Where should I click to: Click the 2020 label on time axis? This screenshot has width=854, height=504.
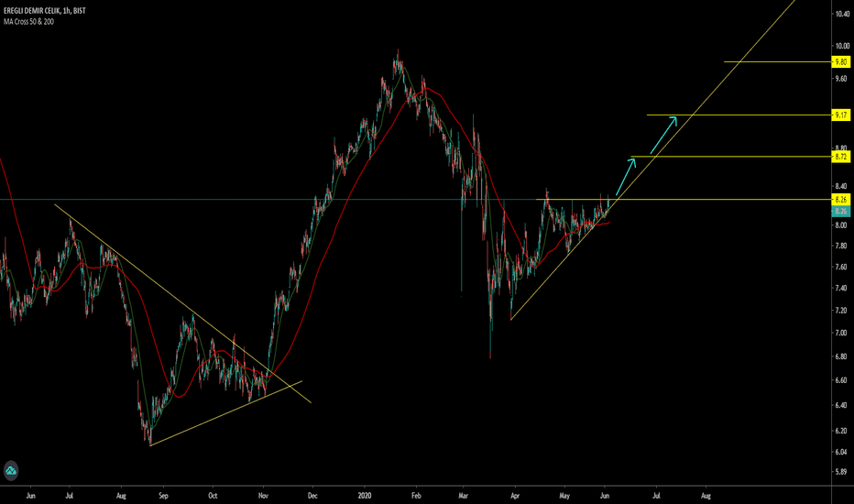pyautogui.click(x=365, y=496)
